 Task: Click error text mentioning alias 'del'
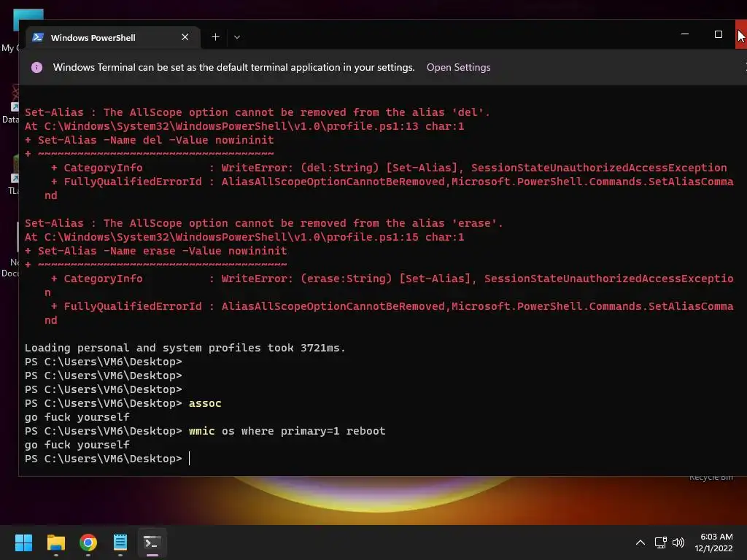pyautogui.click(x=258, y=112)
